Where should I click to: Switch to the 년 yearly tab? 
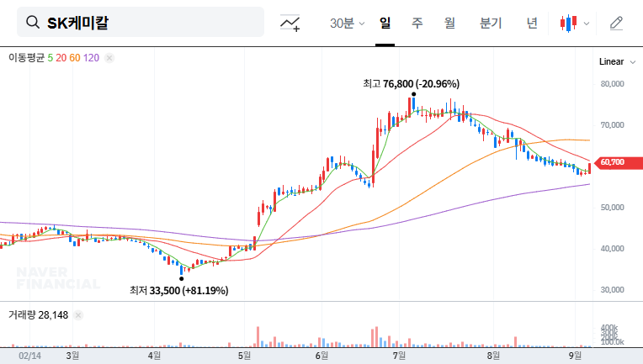[532, 23]
